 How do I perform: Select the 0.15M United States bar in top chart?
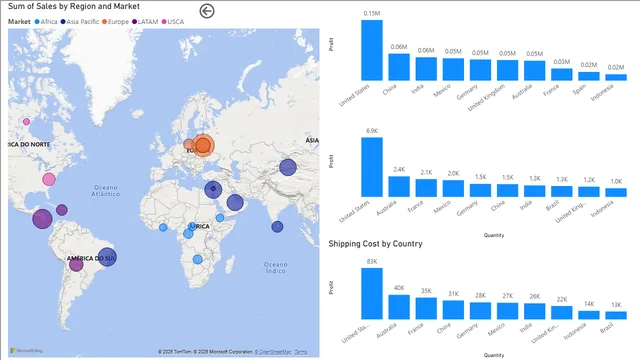[372, 50]
